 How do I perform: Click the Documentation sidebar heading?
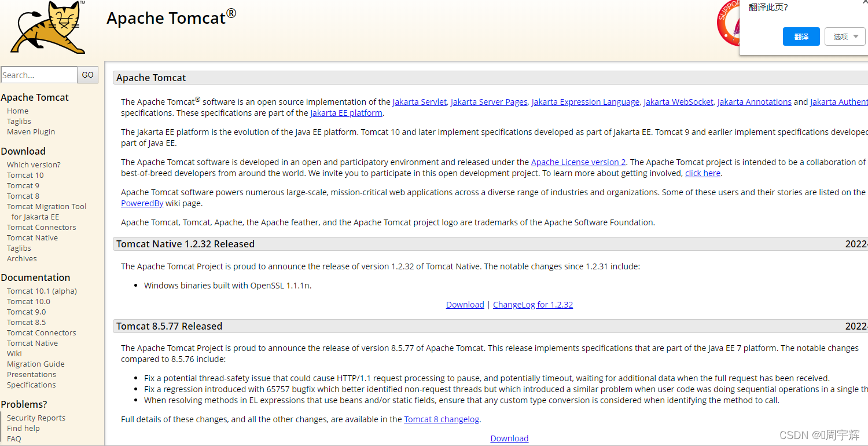click(x=35, y=277)
